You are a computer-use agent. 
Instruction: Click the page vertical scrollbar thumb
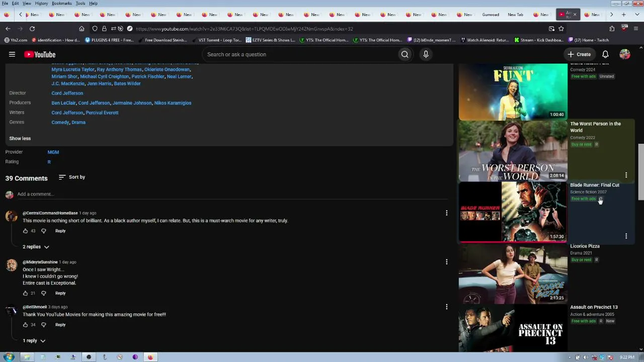tap(640, 171)
